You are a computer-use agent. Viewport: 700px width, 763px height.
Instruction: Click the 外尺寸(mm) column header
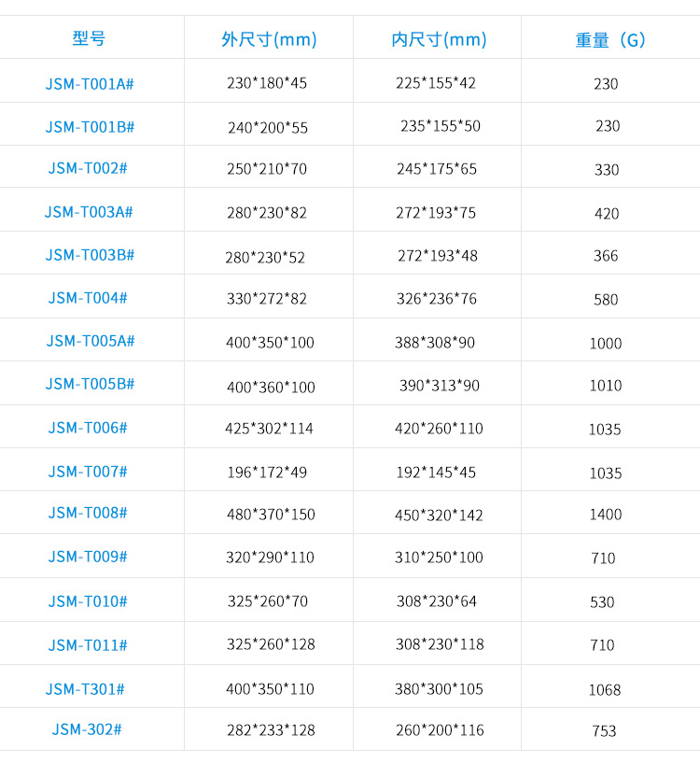click(x=269, y=39)
